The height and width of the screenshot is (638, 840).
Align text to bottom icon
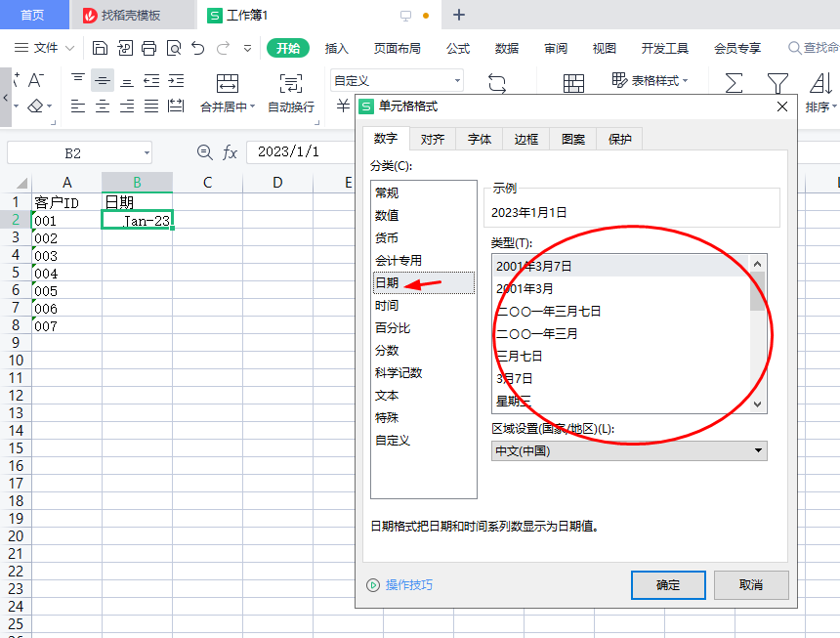(x=127, y=80)
